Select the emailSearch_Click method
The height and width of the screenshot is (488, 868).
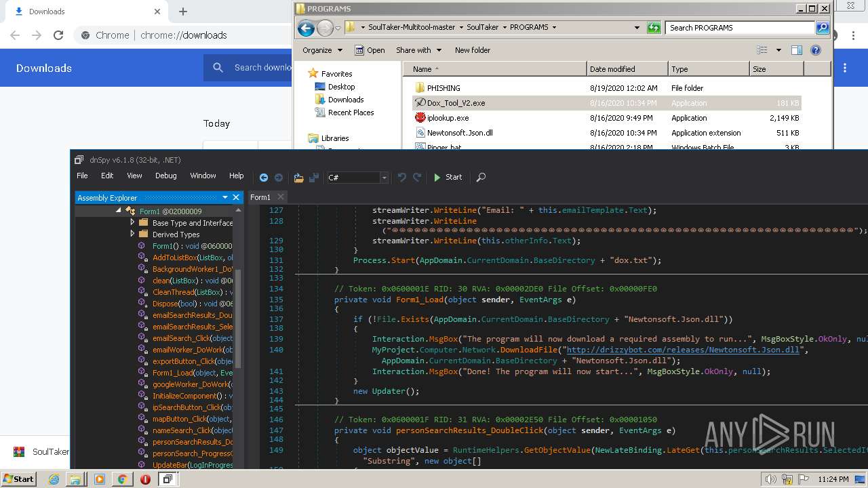click(185, 338)
